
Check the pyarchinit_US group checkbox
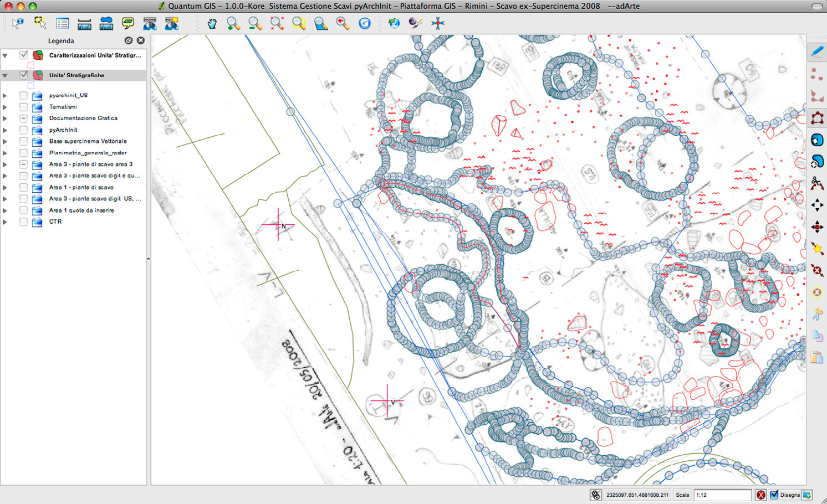(x=23, y=95)
